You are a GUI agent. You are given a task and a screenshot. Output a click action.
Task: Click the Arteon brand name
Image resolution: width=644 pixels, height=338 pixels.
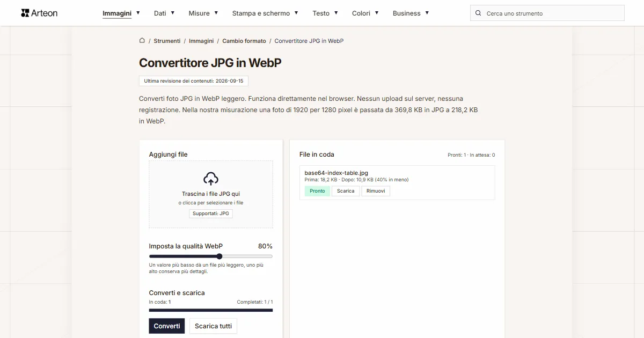pyautogui.click(x=45, y=13)
